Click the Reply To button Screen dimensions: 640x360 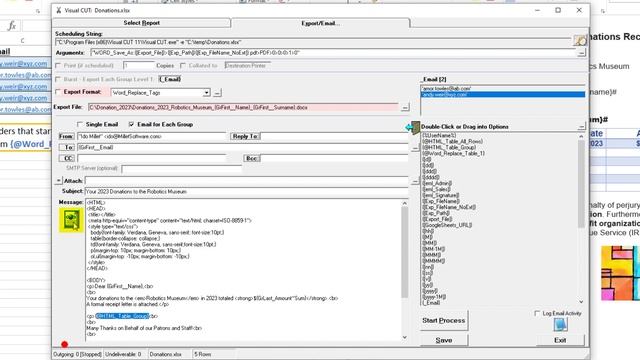click(245, 136)
